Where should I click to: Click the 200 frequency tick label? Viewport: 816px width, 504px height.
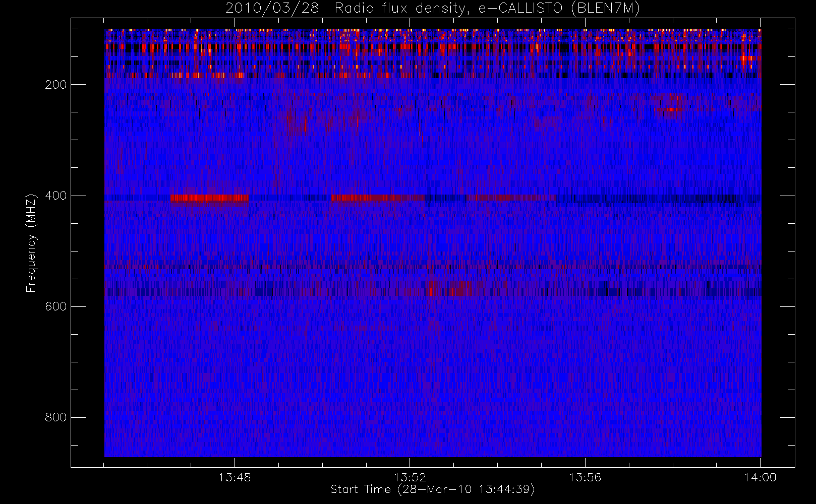point(55,85)
